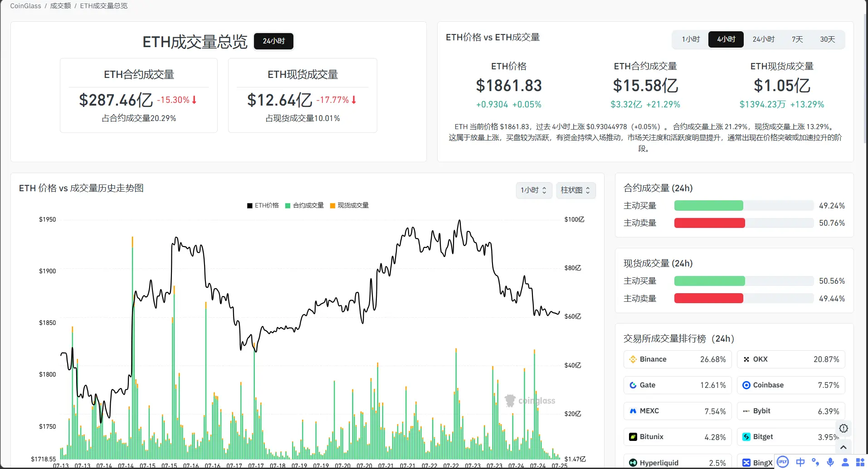Click the $15.58亿 contract volume figure

tap(645, 86)
